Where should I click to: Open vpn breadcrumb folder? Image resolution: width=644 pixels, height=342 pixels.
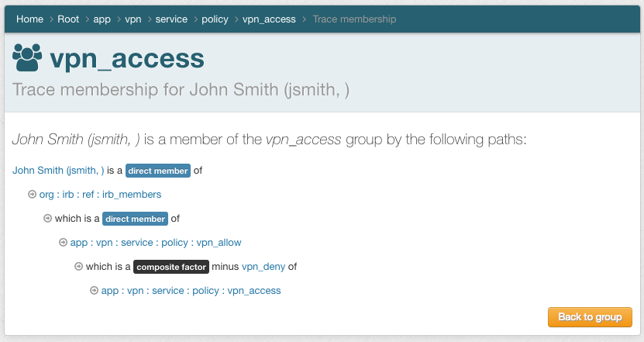click(x=133, y=19)
